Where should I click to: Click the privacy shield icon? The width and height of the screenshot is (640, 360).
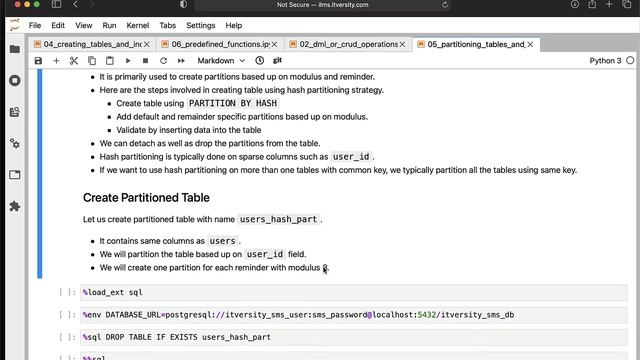[184, 4]
